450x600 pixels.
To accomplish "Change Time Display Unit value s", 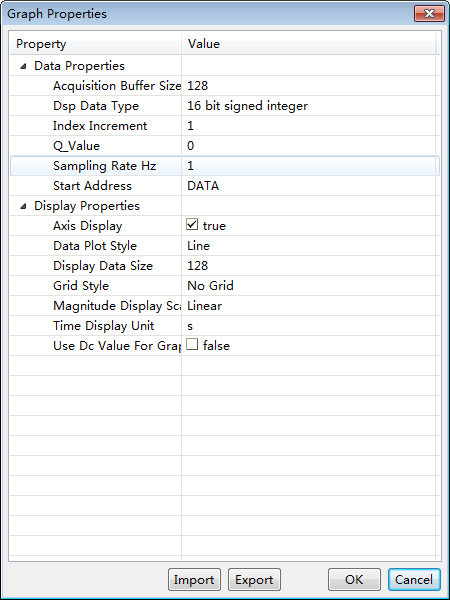I will point(308,326).
